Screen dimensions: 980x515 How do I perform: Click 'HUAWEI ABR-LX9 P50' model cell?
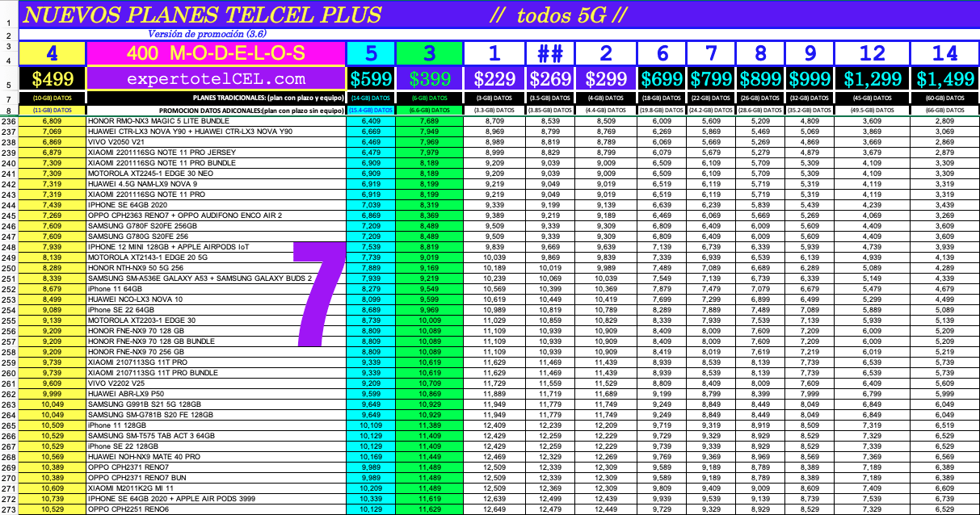click(216, 394)
